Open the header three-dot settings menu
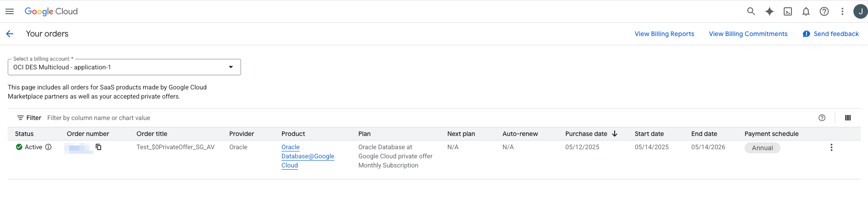 tap(842, 11)
